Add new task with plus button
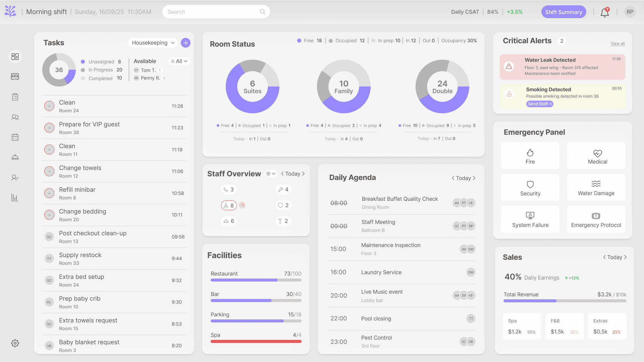 [x=185, y=43]
